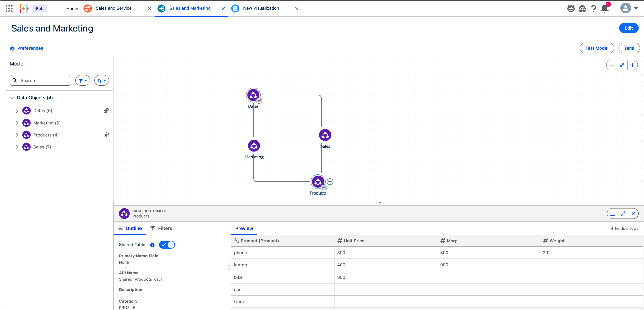Zoom in on the model canvas
Image resolution: width=644 pixels, height=310 pixels.
632,65
